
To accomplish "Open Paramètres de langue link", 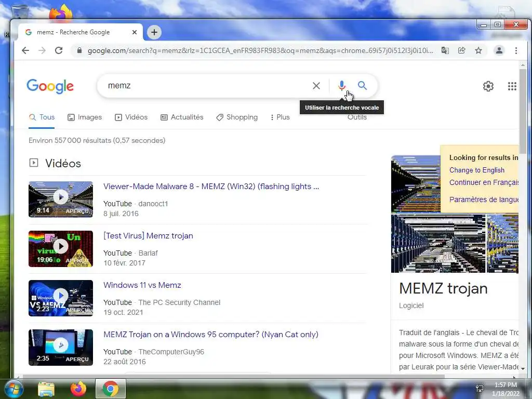I will click(484, 199).
